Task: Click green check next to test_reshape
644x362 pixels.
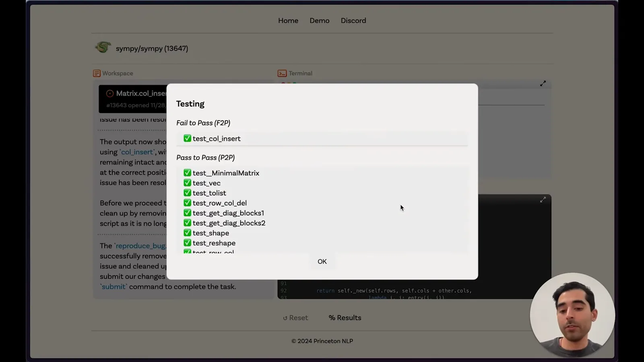Action: [x=187, y=243]
